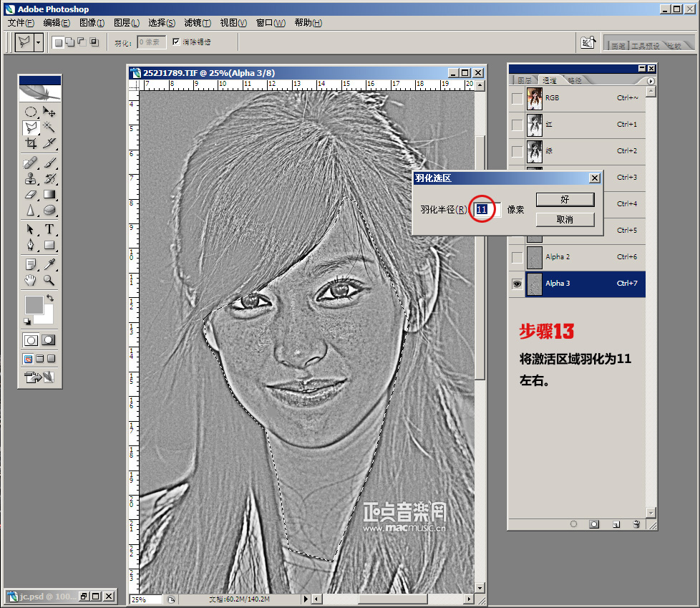Open the polygonal lasso tool preset dropdown
The width and height of the screenshot is (700, 608).
(x=38, y=42)
